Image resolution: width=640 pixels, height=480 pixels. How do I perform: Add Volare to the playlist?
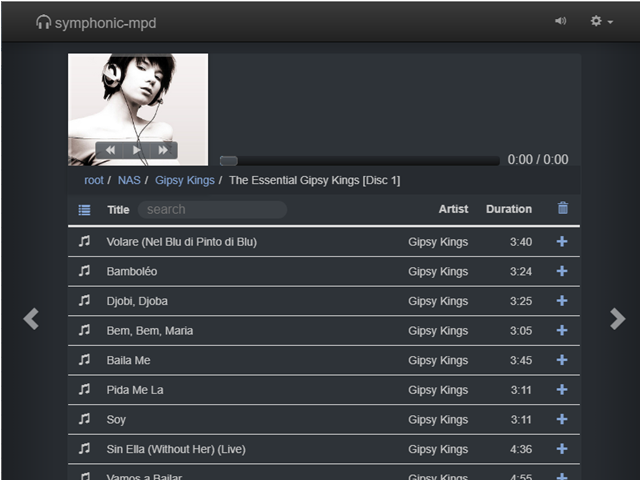click(x=562, y=242)
